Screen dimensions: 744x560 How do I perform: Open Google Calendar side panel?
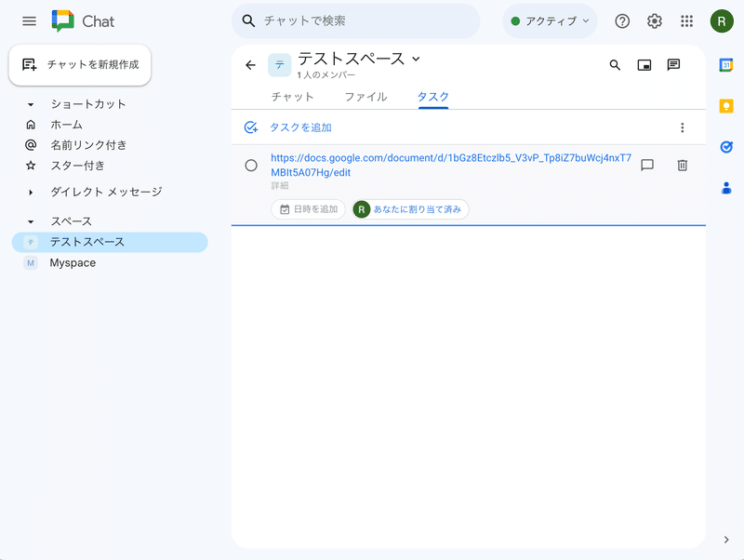pyautogui.click(x=726, y=64)
